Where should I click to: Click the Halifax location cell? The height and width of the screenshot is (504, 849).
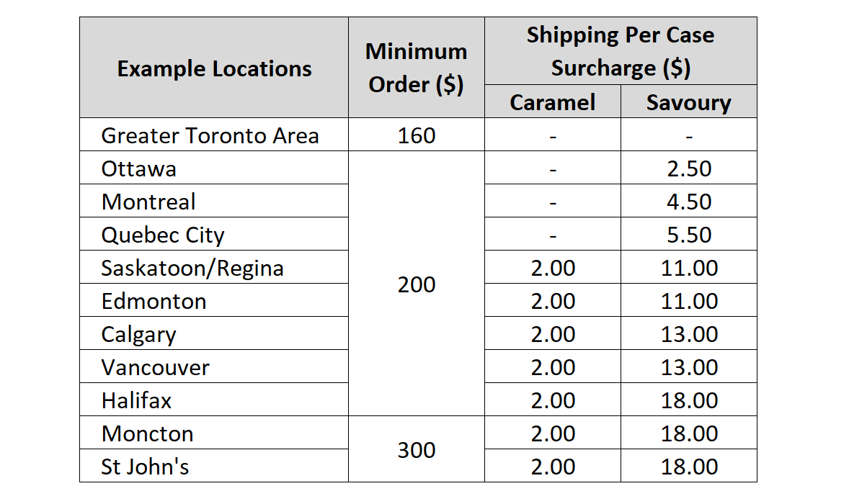(x=137, y=400)
